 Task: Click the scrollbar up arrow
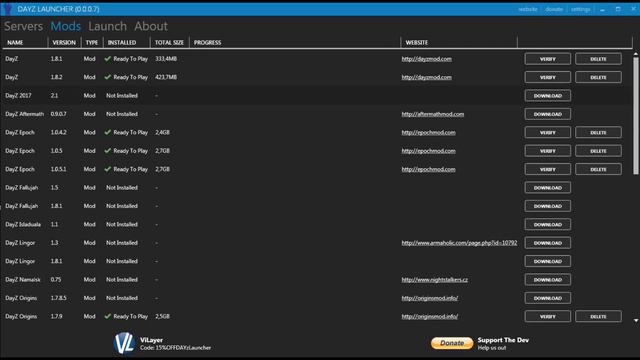pyautogui.click(x=636, y=54)
